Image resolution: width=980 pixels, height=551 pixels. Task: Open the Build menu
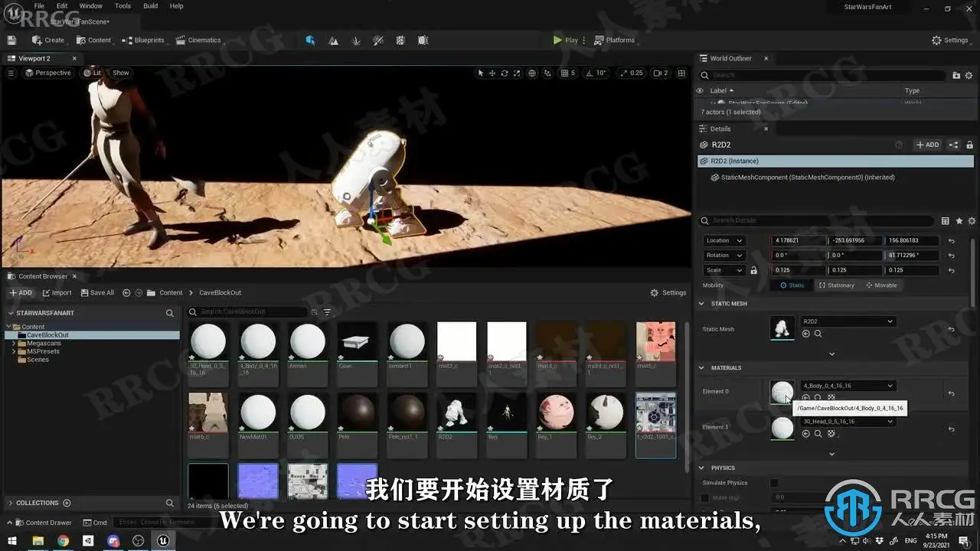pos(151,6)
